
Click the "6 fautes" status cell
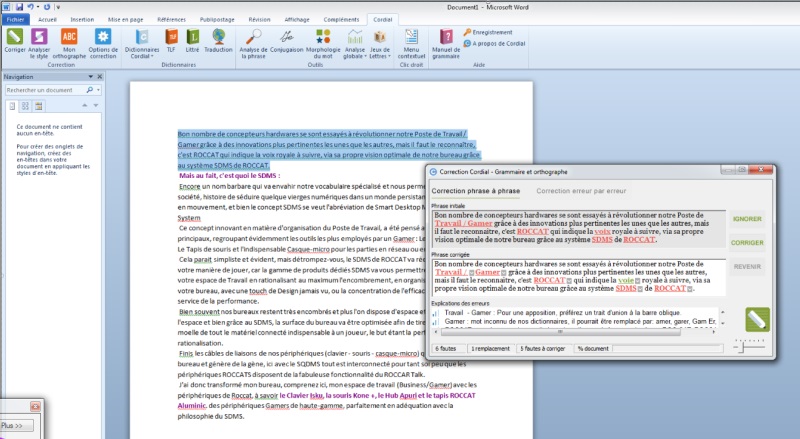(448, 349)
